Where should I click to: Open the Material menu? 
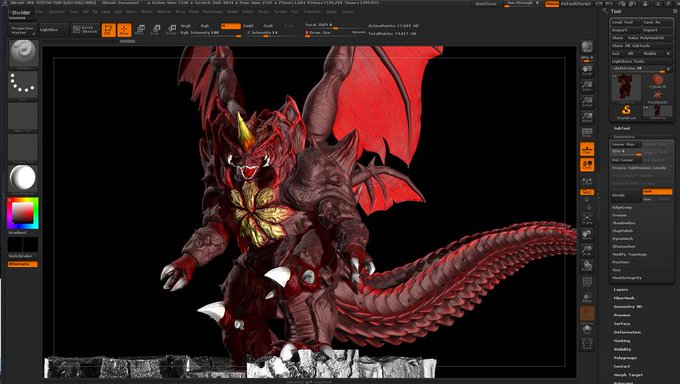pyautogui.click(x=163, y=12)
